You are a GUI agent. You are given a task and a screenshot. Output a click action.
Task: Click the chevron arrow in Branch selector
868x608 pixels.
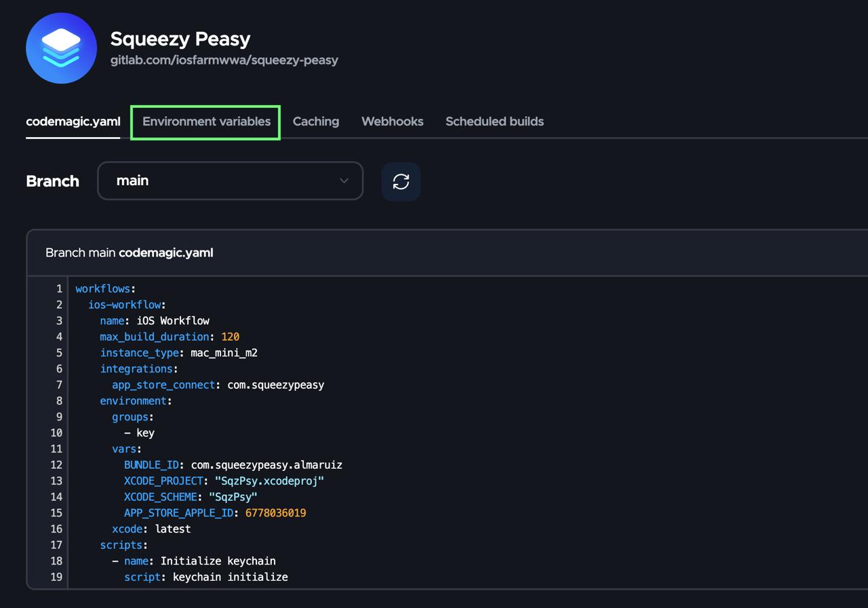344,180
